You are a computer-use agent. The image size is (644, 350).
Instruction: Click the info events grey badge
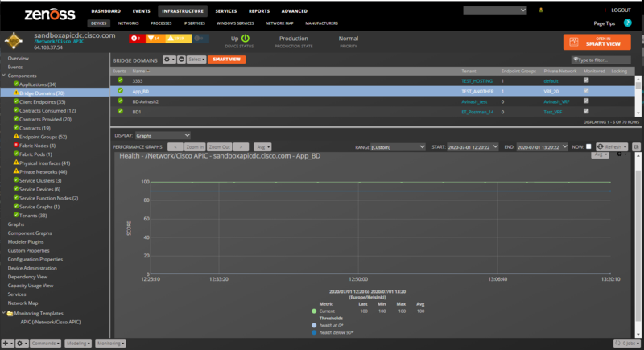[200, 38]
